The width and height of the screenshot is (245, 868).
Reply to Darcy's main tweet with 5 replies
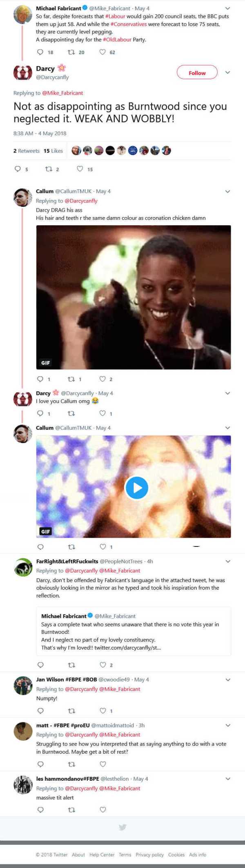pyautogui.click(x=18, y=169)
